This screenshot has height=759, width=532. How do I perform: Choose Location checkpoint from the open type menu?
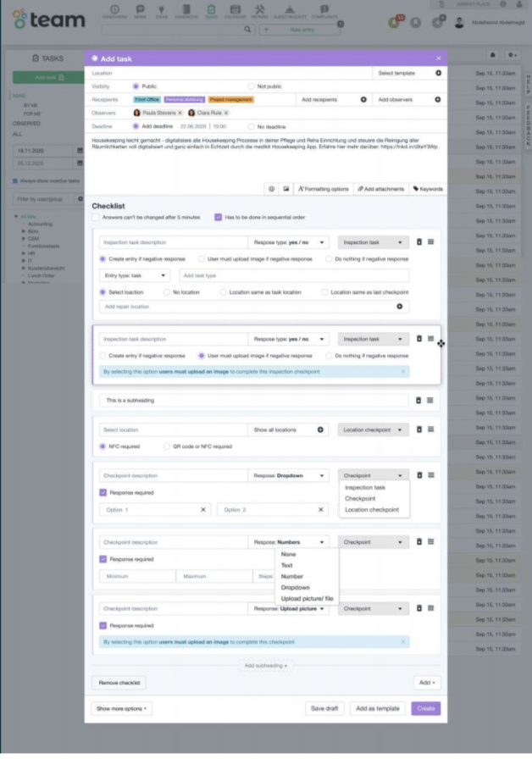coord(372,510)
